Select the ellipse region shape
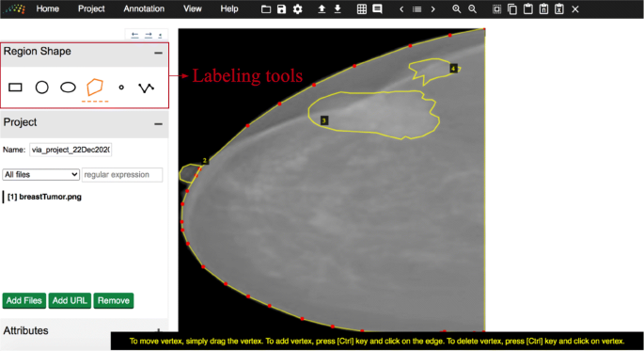The image size is (644, 351). pyautogui.click(x=68, y=88)
